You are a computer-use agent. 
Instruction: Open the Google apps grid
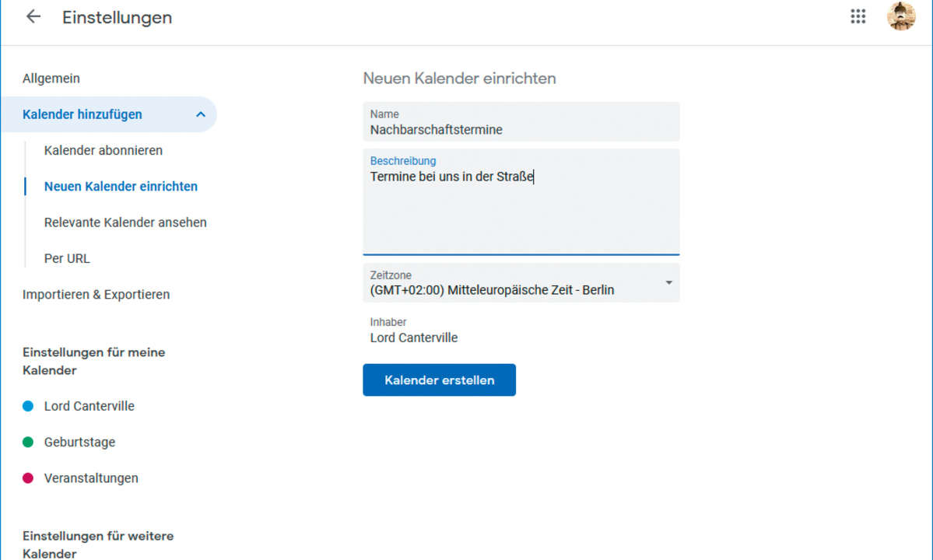point(858,16)
